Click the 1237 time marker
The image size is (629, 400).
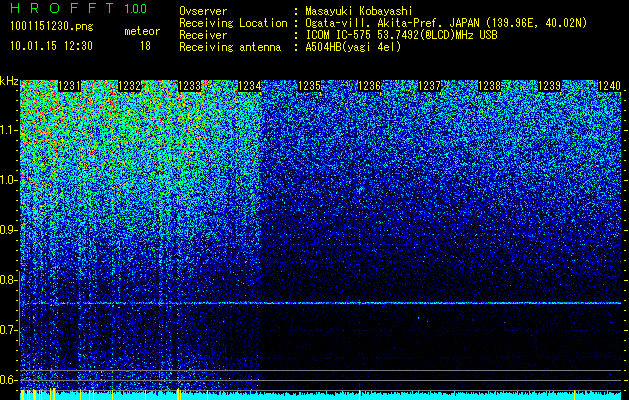(x=430, y=86)
